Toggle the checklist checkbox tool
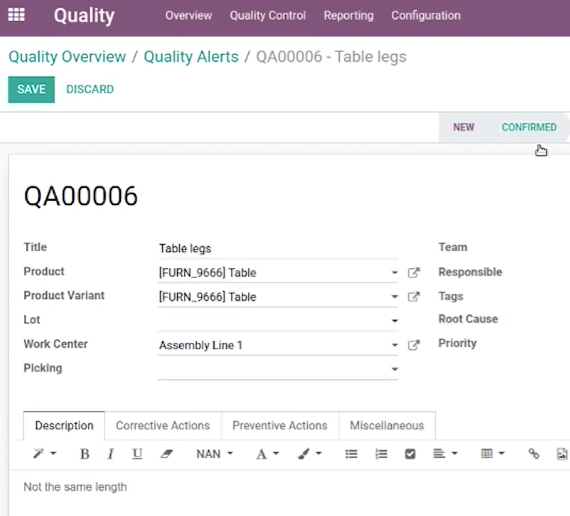The height and width of the screenshot is (516, 570). tap(410, 454)
